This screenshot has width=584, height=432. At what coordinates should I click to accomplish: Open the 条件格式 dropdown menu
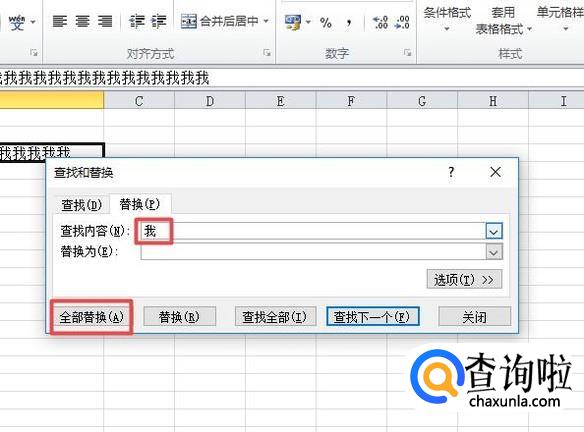tap(447, 20)
